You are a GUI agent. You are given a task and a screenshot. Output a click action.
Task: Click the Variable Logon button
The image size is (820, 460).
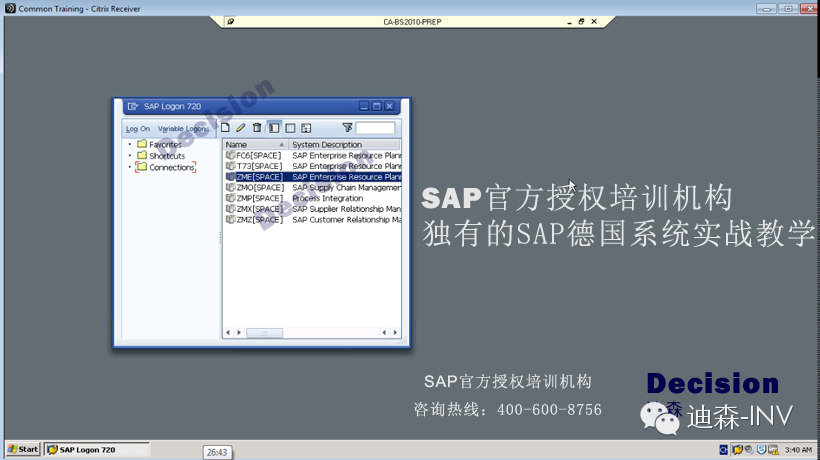(183, 129)
